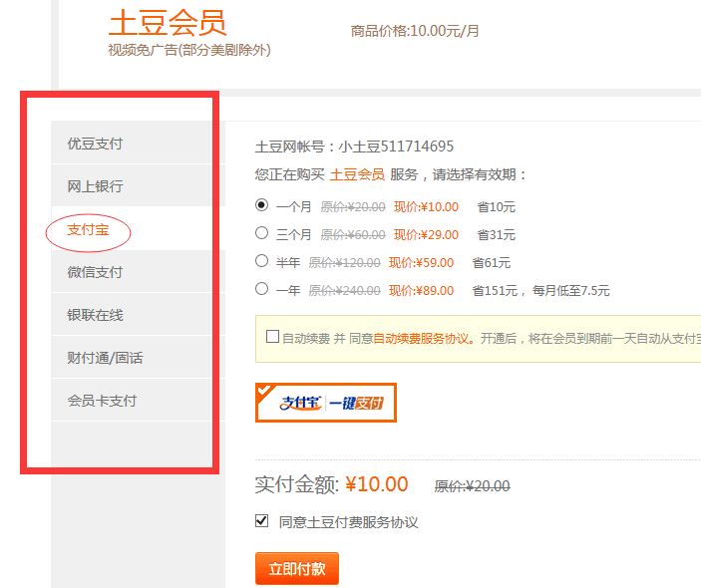Click the 同意土豆付费服务协议 label
Image resolution: width=701 pixels, height=588 pixels.
(348, 522)
